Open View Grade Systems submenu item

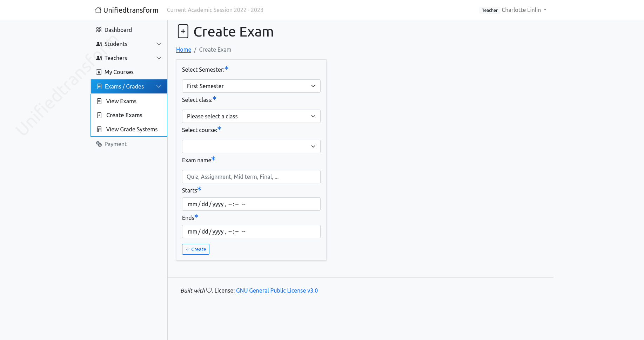pyautogui.click(x=129, y=129)
